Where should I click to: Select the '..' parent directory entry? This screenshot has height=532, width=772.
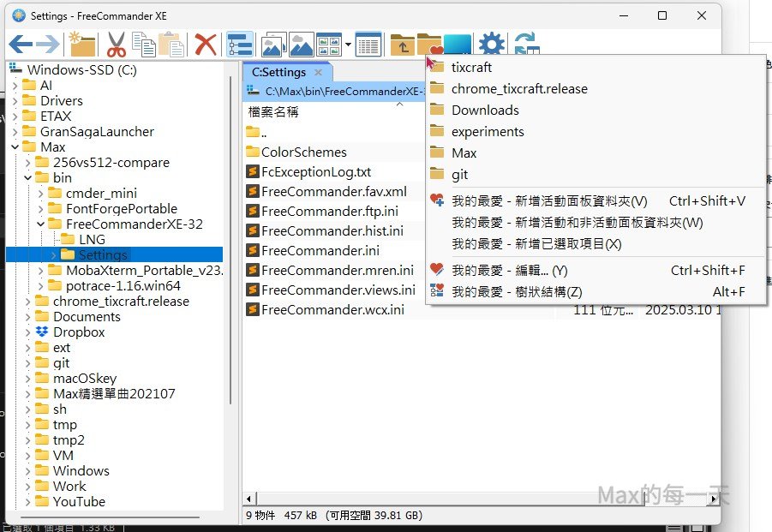pyautogui.click(x=264, y=133)
